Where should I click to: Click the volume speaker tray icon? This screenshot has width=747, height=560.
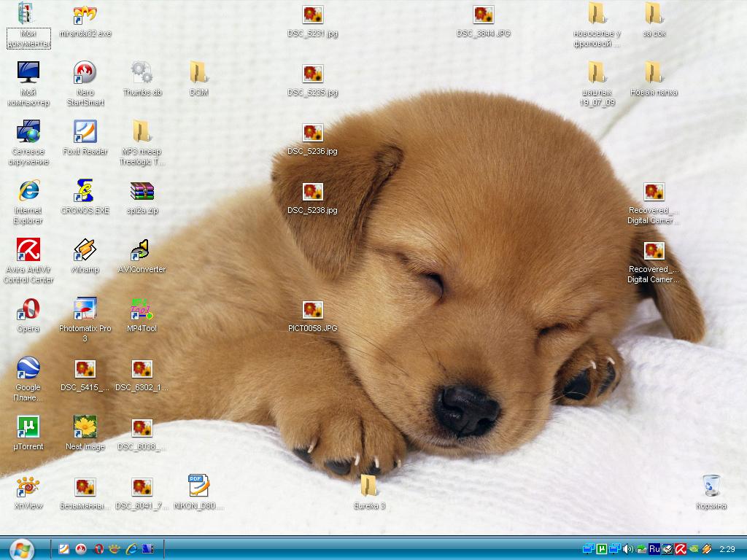628,549
